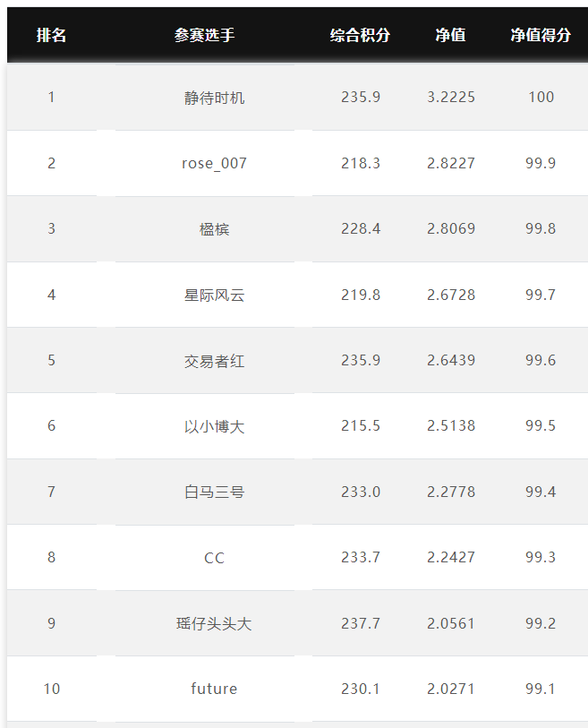Select contestant 星际风云 in rank four
Viewport: 588px width, 728px height.
pyautogui.click(x=214, y=295)
